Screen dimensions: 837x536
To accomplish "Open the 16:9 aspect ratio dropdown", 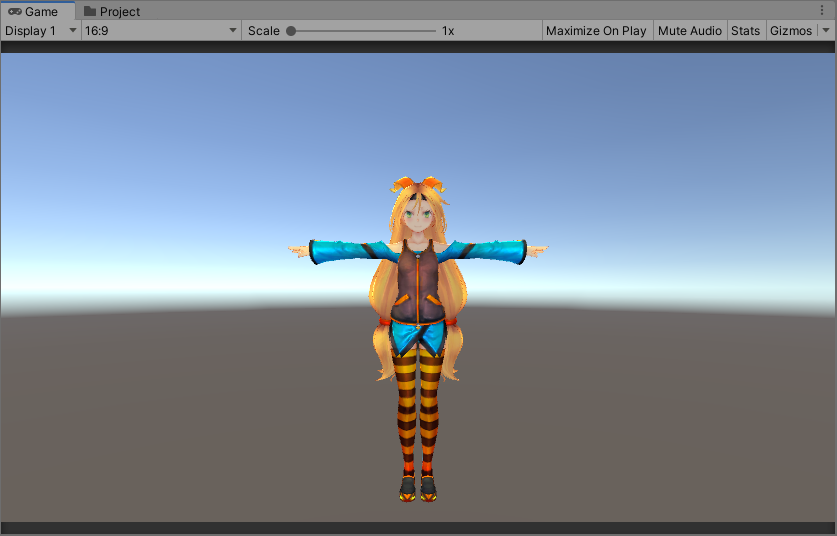I will [161, 31].
